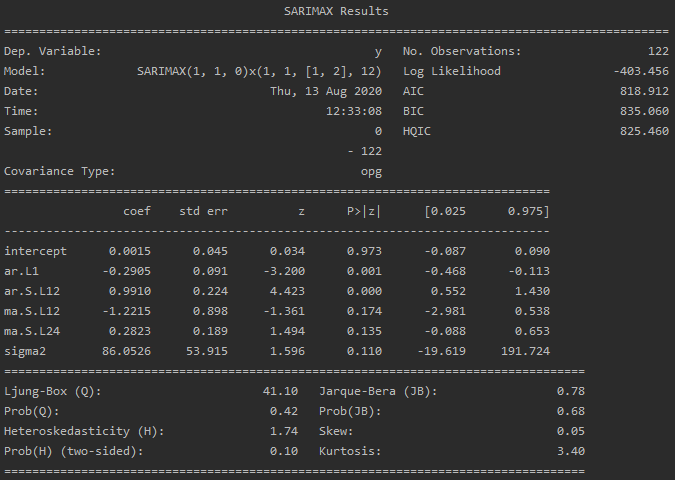Select the 'Prob(H) (two-sided):' label
Image resolution: width=675 pixels, height=480 pixels.
coord(73,452)
